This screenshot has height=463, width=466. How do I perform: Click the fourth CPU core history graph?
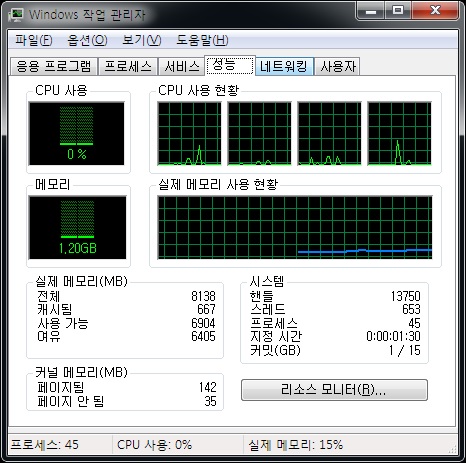[399, 134]
